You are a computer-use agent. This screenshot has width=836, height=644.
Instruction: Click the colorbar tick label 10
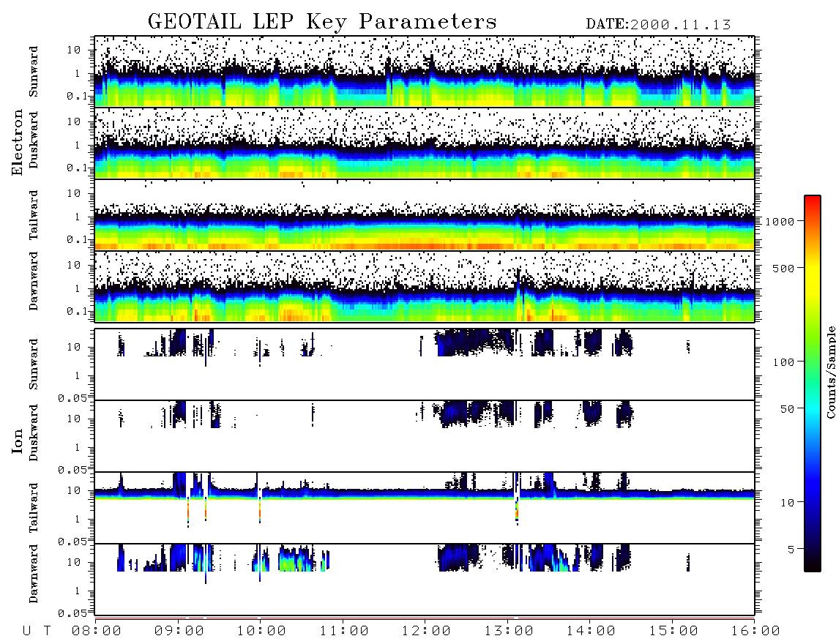pyautogui.click(x=787, y=503)
